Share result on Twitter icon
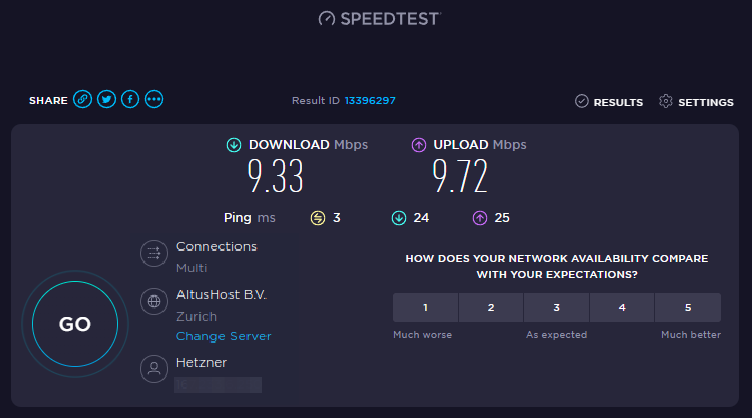The image size is (752, 418). (x=106, y=99)
